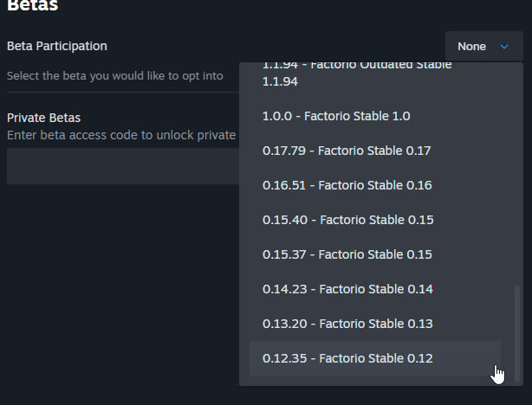
Task: Click the chevron arrow beside None
Action: coord(505,47)
